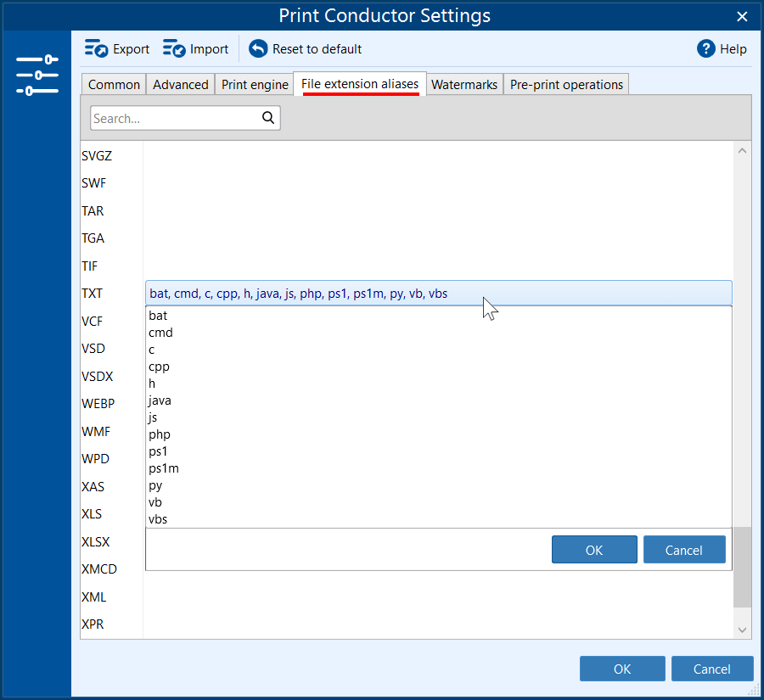Click the settings sliders icon in the sidebar

(x=37, y=76)
